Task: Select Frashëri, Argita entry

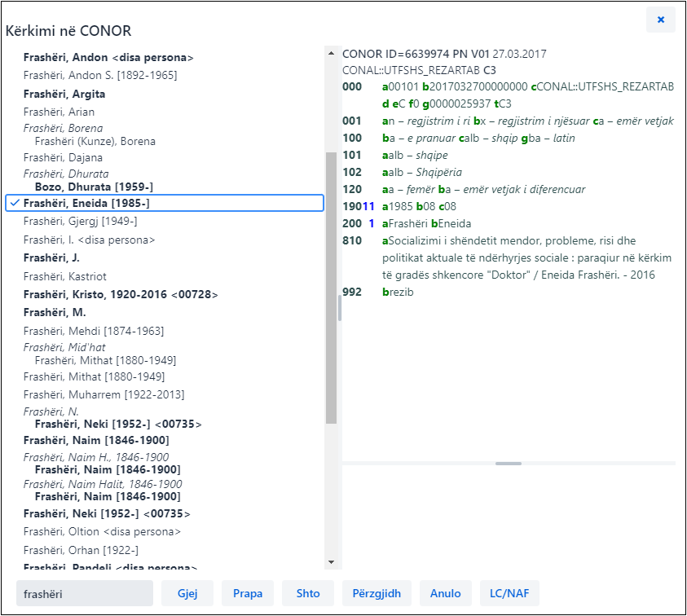Action: point(64,95)
